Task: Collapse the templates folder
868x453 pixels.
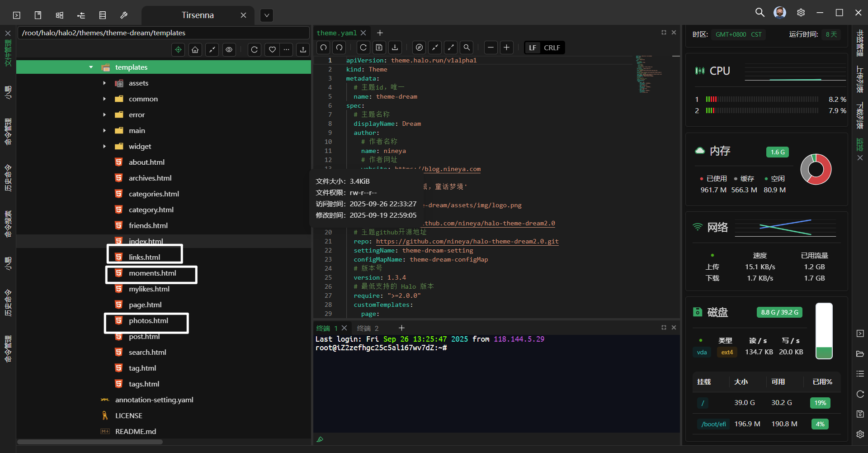Action: click(91, 67)
